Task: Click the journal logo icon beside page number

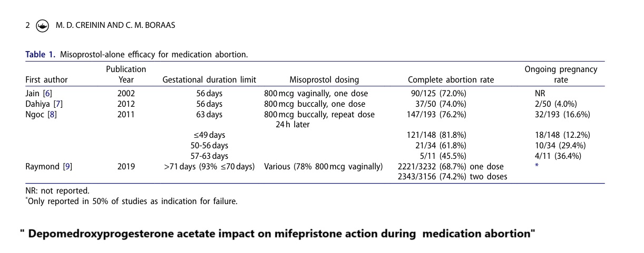Action: click(41, 25)
